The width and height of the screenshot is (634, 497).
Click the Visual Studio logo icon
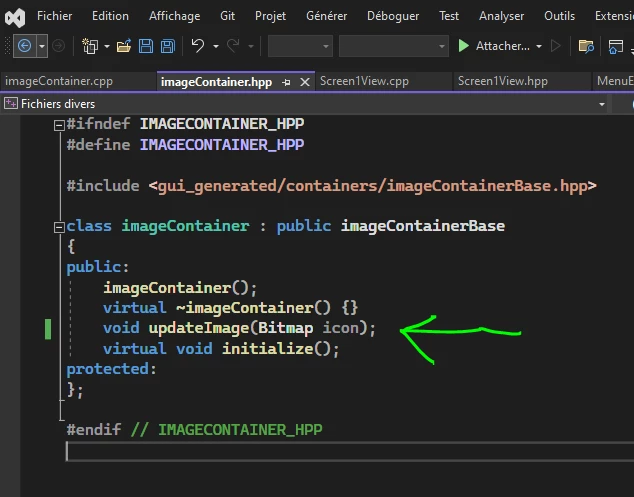(x=15, y=17)
